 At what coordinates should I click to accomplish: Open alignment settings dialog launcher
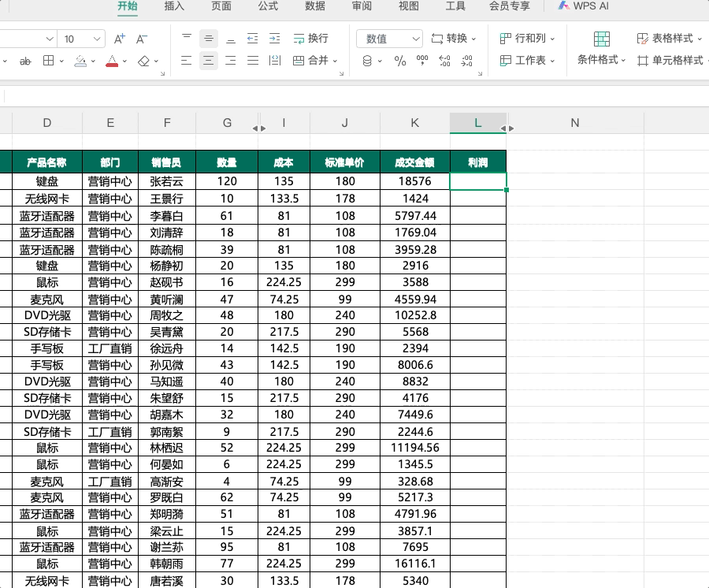click(341, 73)
